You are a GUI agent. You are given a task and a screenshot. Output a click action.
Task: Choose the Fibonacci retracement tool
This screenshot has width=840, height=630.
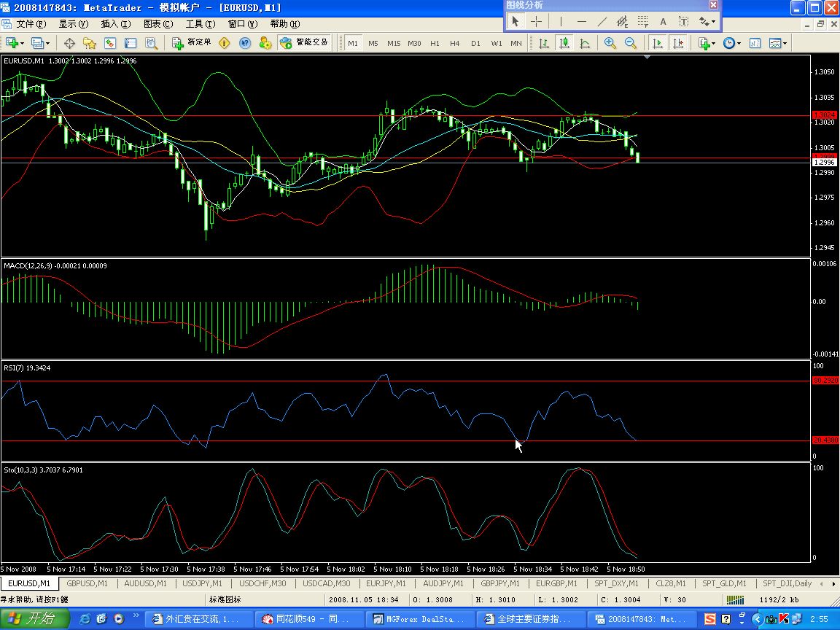(x=642, y=22)
